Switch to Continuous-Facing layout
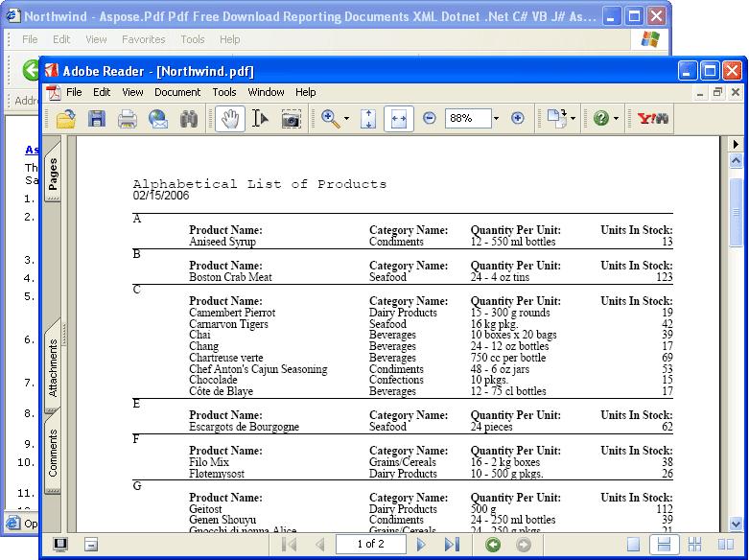Image resolution: width=749 pixels, height=560 pixels. 694,545
